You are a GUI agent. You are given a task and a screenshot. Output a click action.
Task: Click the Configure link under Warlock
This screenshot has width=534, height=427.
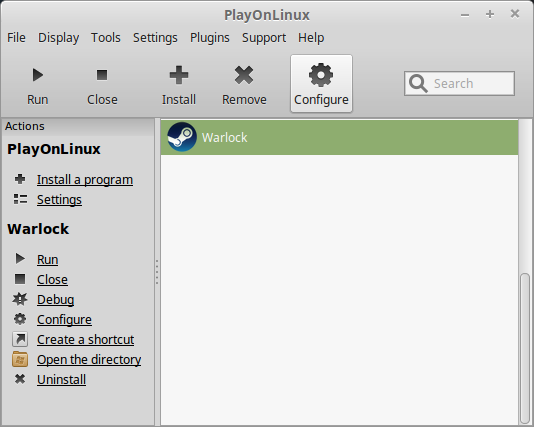tap(64, 319)
